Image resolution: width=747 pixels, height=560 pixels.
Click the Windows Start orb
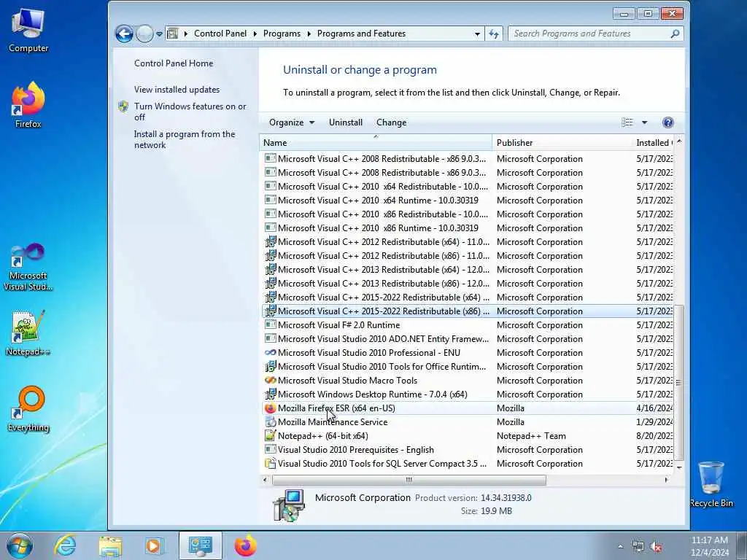tap(20, 545)
